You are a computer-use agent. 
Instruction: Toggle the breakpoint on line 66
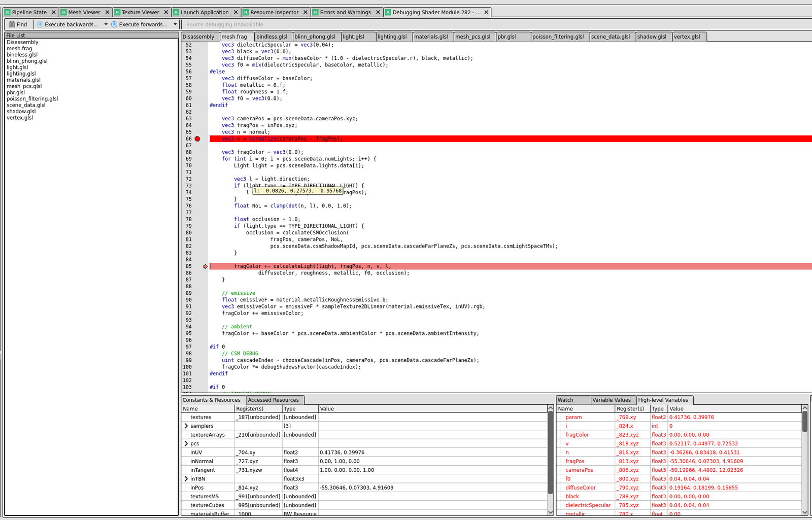[197, 139]
